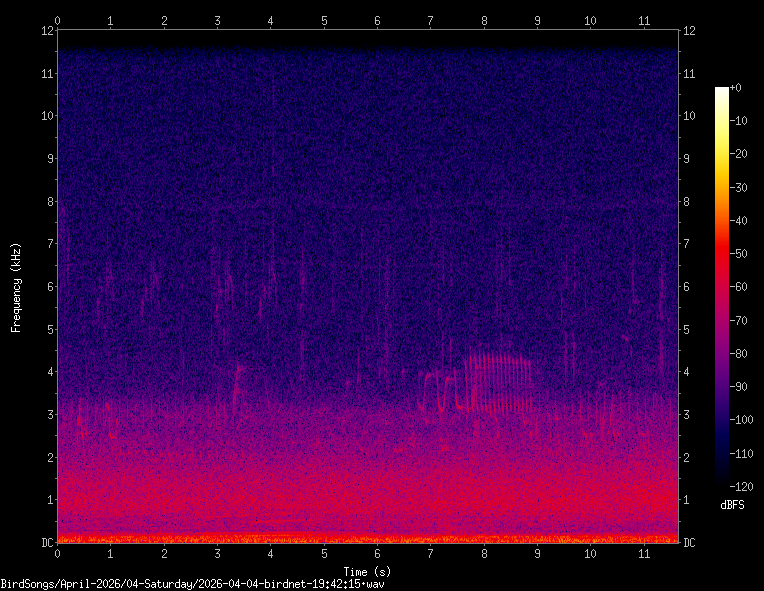This screenshot has width=764, height=591.
Task: Click the -60 label on the color scale
Action: (x=738, y=287)
